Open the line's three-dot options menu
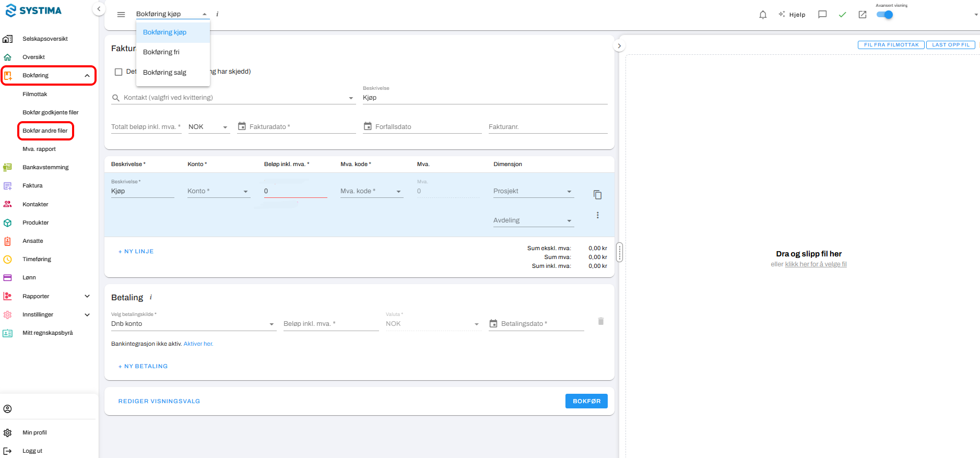The width and height of the screenshot is (980, 458). (598, 215)
